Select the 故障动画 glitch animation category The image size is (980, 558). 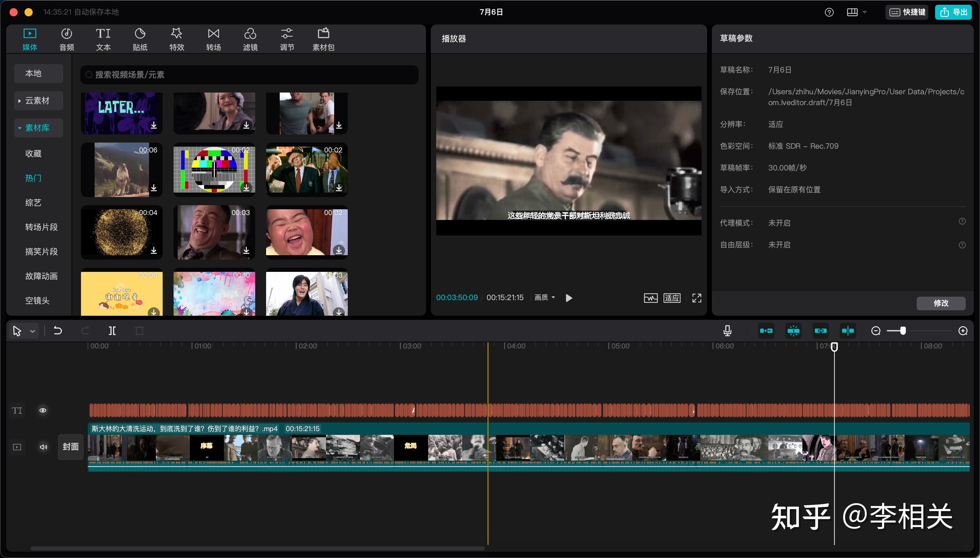click(x=42, y=276)
